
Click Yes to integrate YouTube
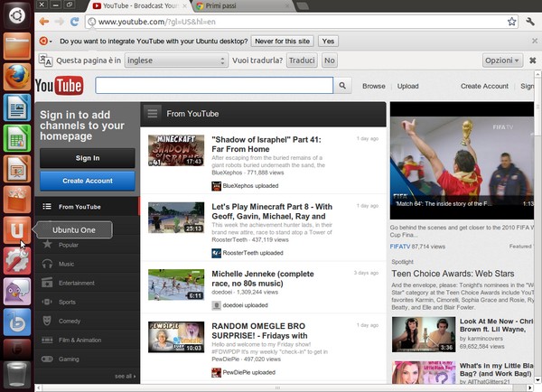point(328,42)
